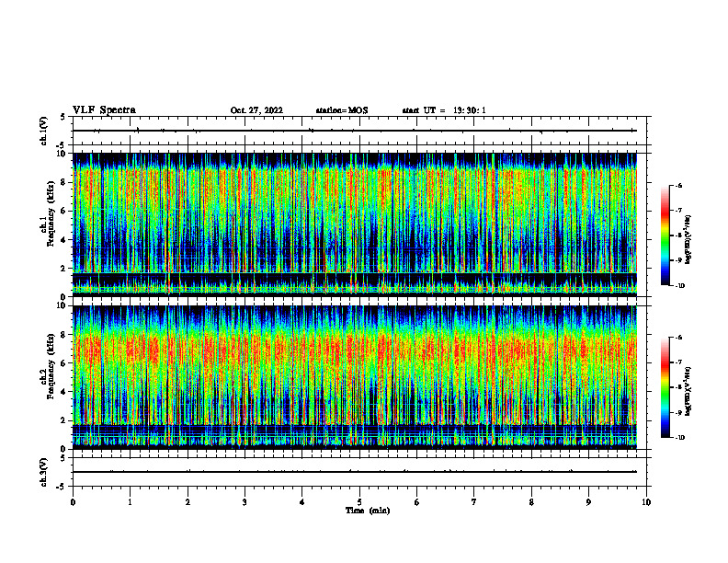The image size is (728, 563).
Task: Click time axis tick label "5"
Action: tap(359, 502)
